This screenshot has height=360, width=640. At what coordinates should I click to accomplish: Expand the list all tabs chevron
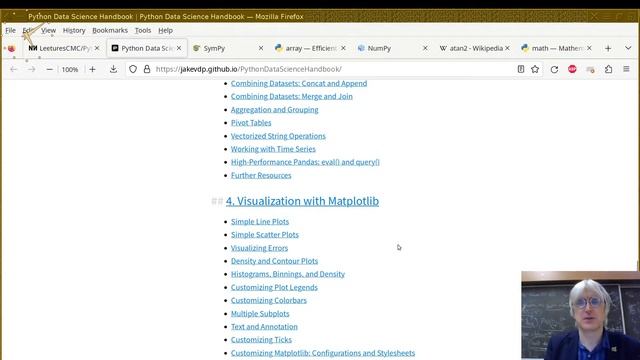[x=628, y=48]
